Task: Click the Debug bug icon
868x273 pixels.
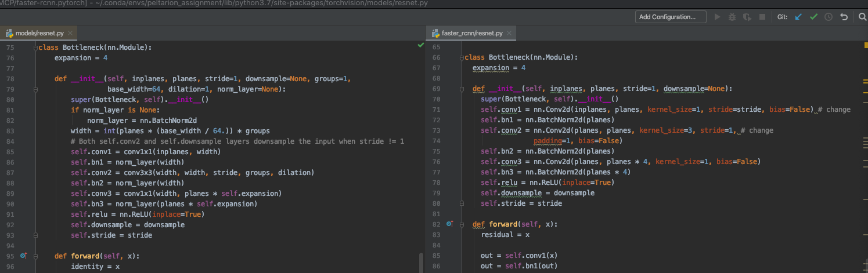Action: (x=732, y=17)
